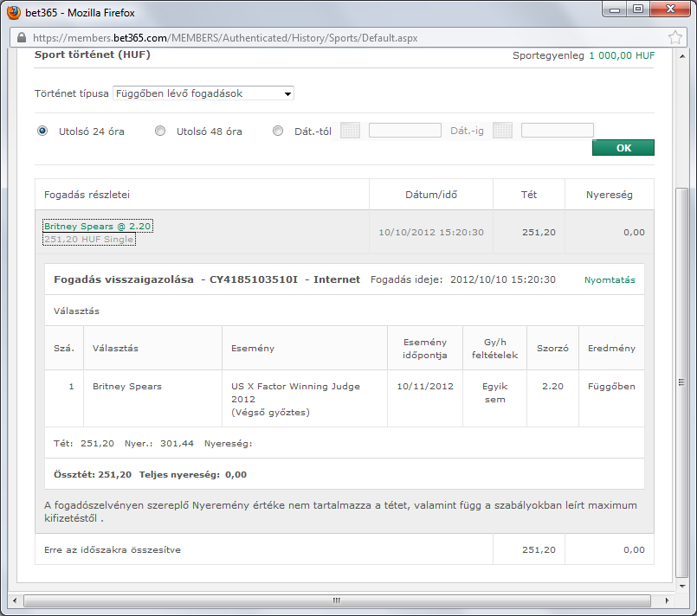Click the Sport történet (HUF) heading
This screenshot has width=697, height=616.
(x=93, y=55)
